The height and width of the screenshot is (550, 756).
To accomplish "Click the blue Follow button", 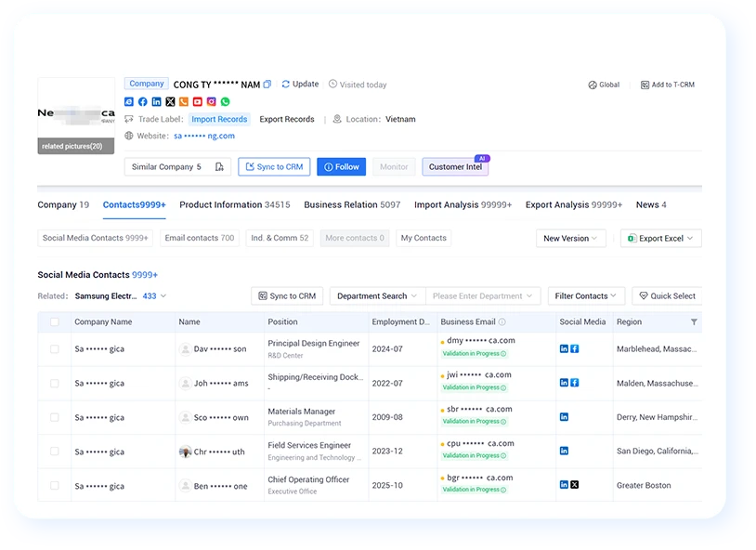I will click(x=342, y=167).
